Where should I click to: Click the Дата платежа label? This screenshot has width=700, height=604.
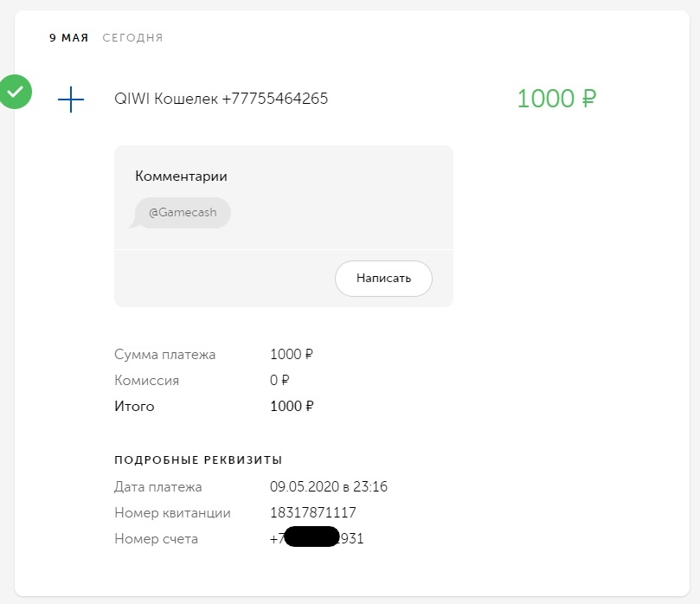coord(157,486)
